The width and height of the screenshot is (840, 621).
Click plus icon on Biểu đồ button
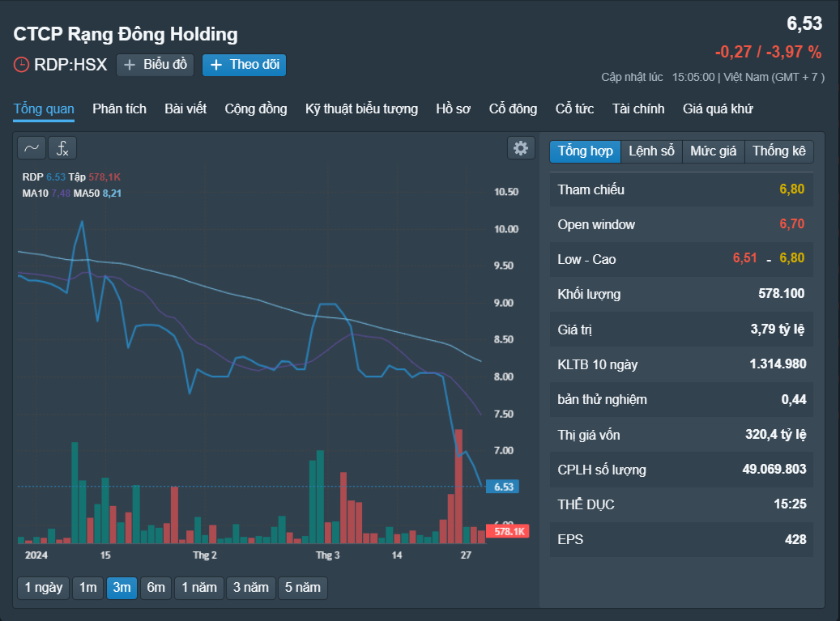pyautogui.click(x=129, y=65)
